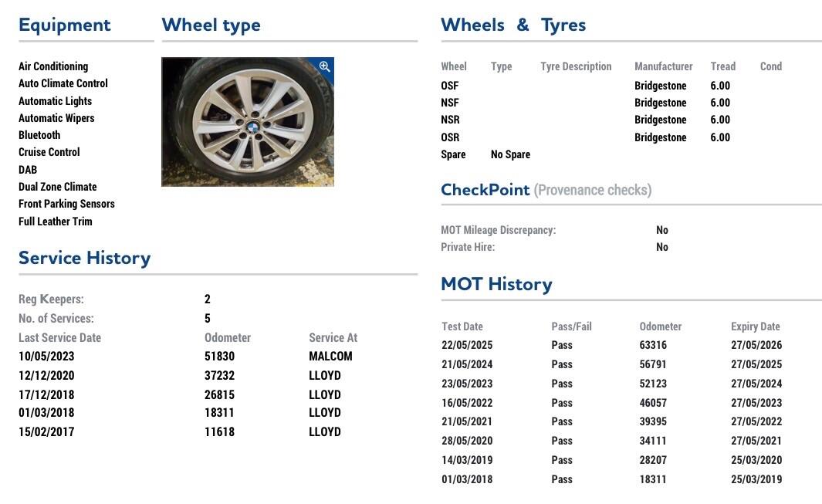Click the 10/05/2023 service date entry
The height and width of the screenshot is (504, 822).
tap(46, 357)
